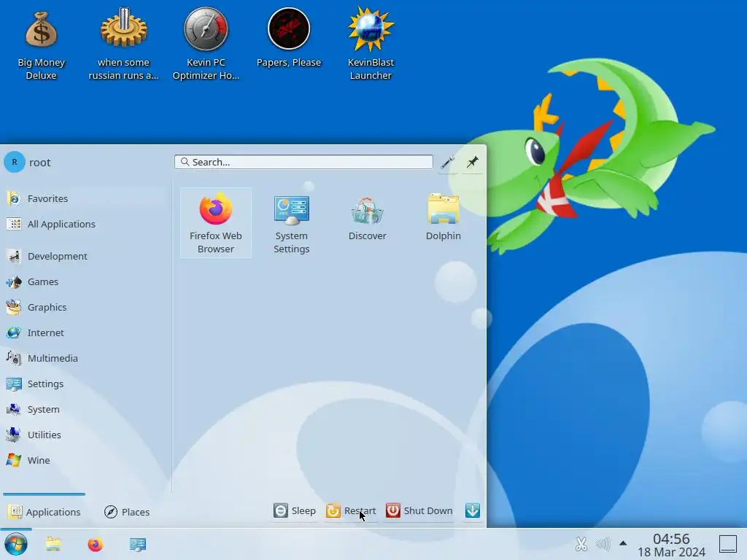Click the show desktop button
Viewport: 747px width, 560px height.
(x=727, y=544)
